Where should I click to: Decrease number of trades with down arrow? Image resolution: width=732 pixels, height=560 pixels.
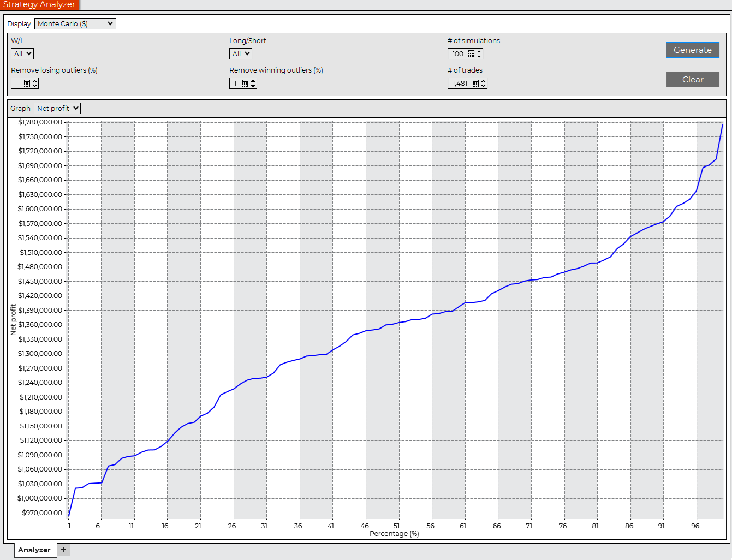tap(484, 86)
